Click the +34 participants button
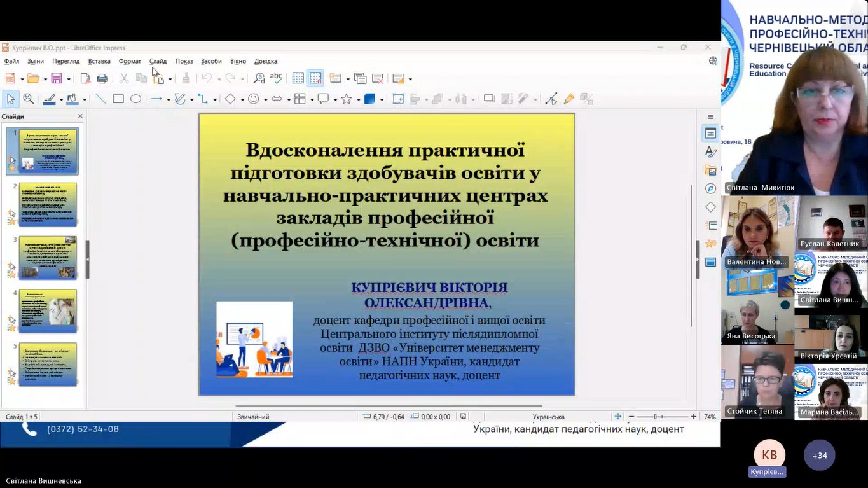Image resolution: width=868 pixels, height=488 pixels. tap(819, 456)
